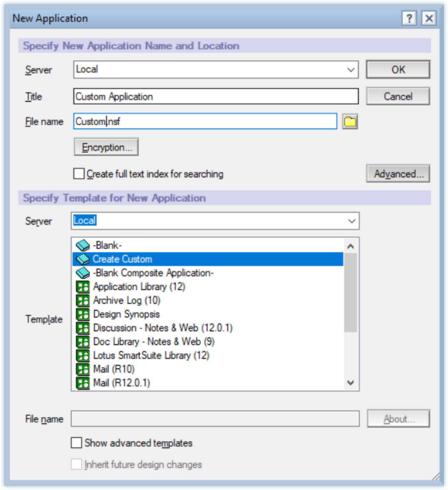Open the Server dropdown showing Local

(x=351, y=69)
